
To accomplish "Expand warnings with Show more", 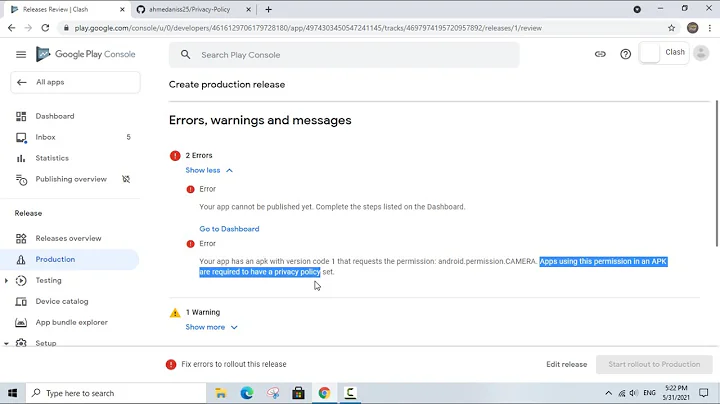I will [x=211, y=327].
